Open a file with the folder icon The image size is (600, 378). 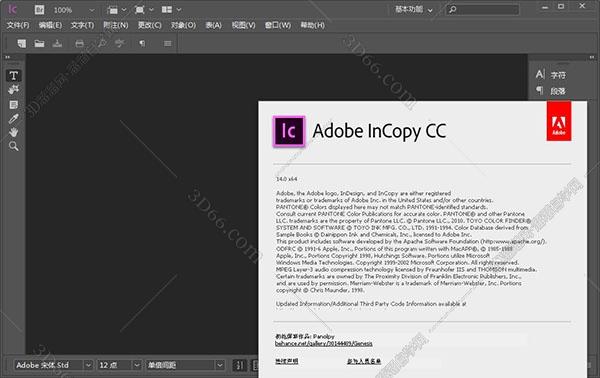(39, 43)
